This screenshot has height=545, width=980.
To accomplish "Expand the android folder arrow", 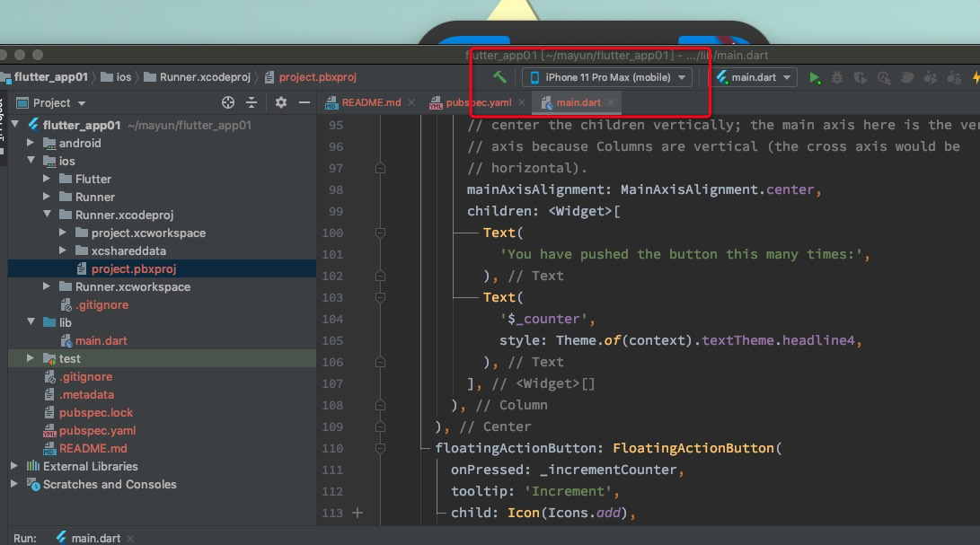I will click(30, 143).
